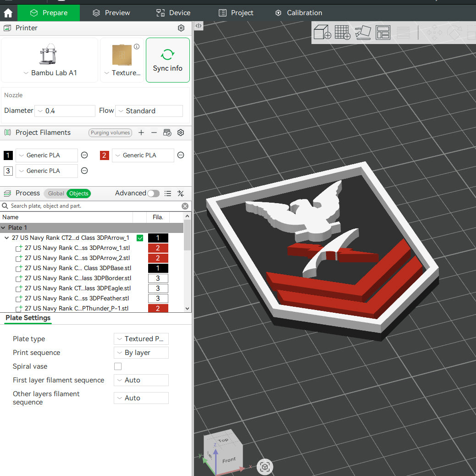Open Other layers filament sequence dropdown
Image resolution: width=476 pixels, height=476 pixels.
point(141,398)
